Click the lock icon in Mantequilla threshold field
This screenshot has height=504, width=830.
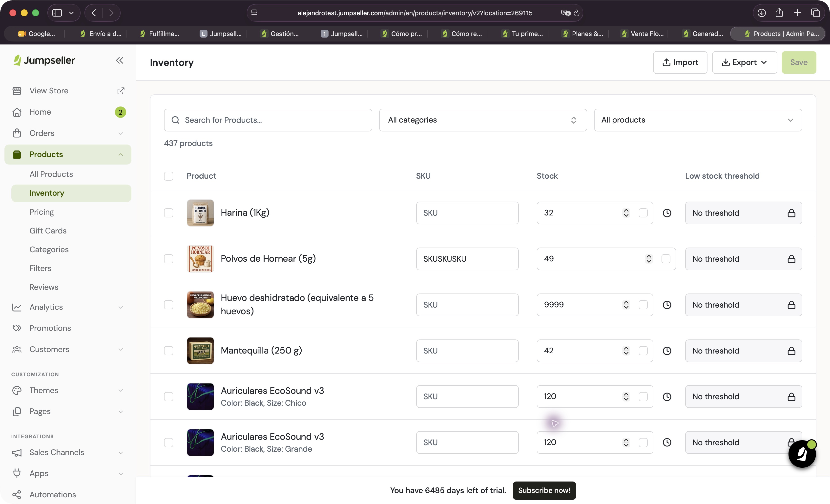click(791, 351)
